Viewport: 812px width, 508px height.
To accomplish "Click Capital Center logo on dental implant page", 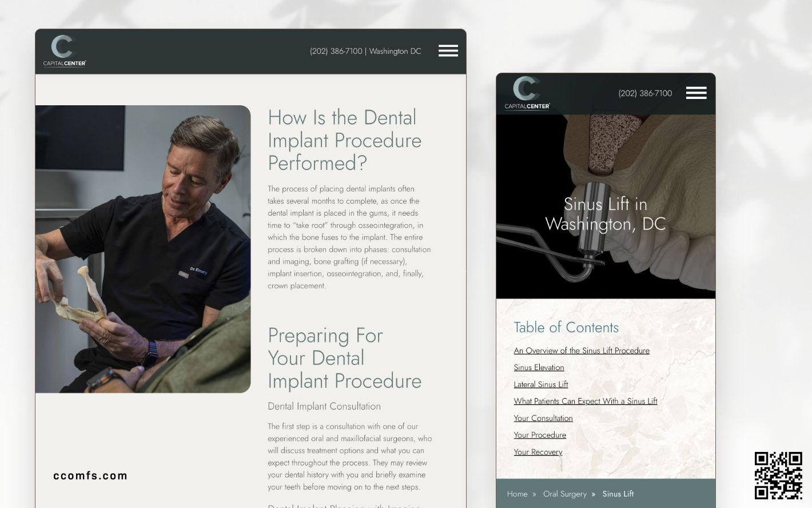I will click(x=65, y=51).
